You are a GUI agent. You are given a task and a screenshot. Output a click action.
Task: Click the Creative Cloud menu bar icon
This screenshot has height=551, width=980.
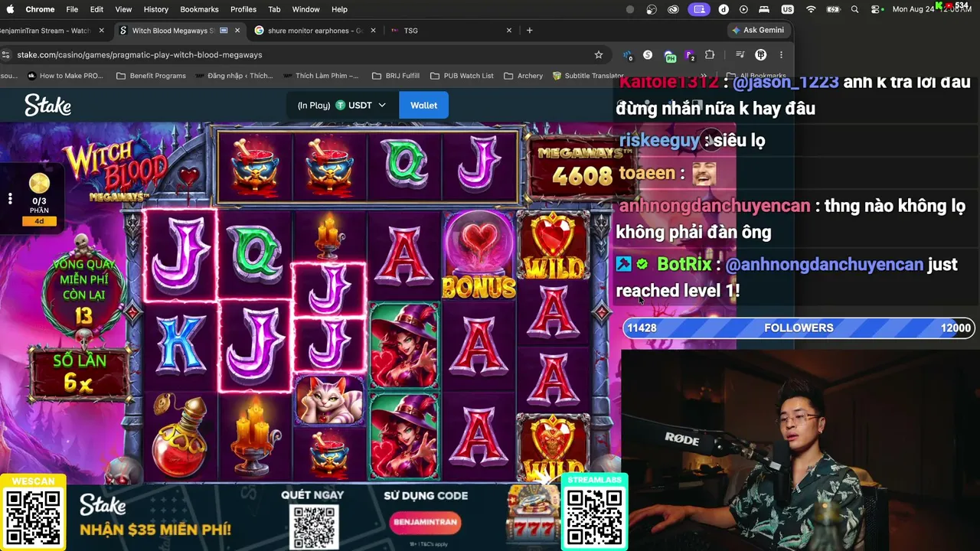pos(674,9)
